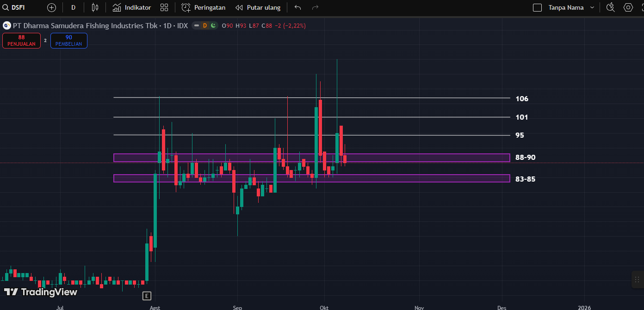Click the Tanpa Nama layout name
Viewport: 644px width, 310px height.
[566, 7]
